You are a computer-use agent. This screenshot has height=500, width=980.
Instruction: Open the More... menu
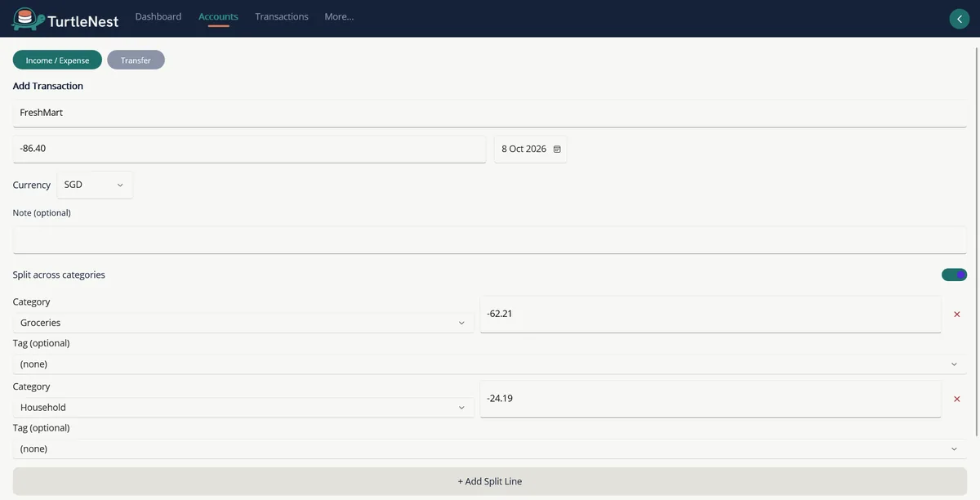[339, 16]
